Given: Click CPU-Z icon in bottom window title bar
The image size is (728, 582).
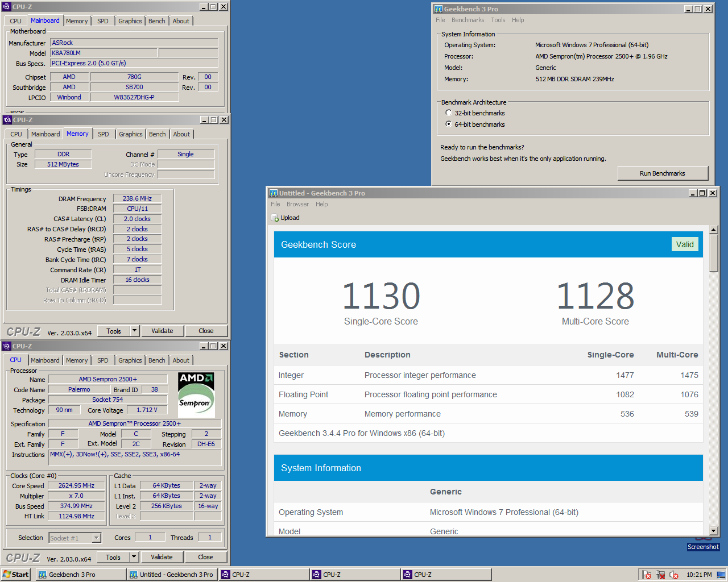Looking at the screenshot, I should click(7, 346).
